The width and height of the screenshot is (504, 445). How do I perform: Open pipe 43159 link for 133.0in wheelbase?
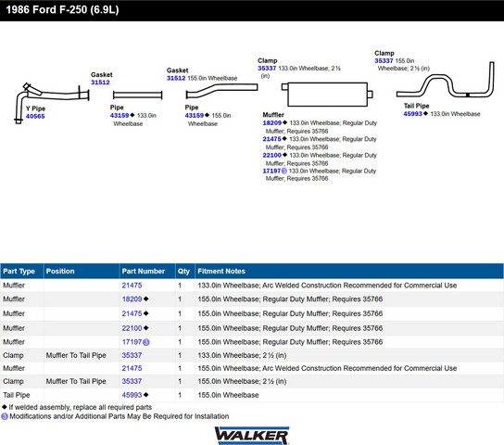120,116
